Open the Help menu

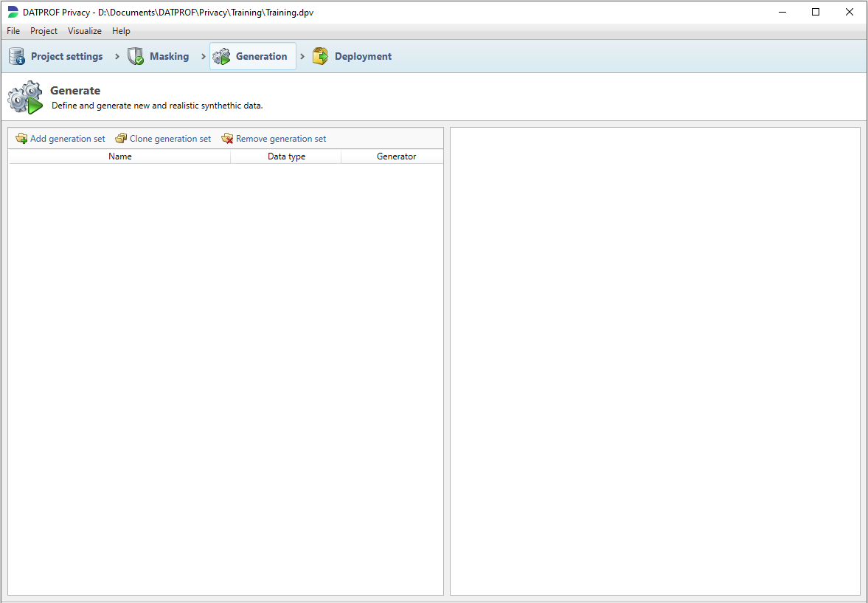pyautogui.click(x=121, y=31)
